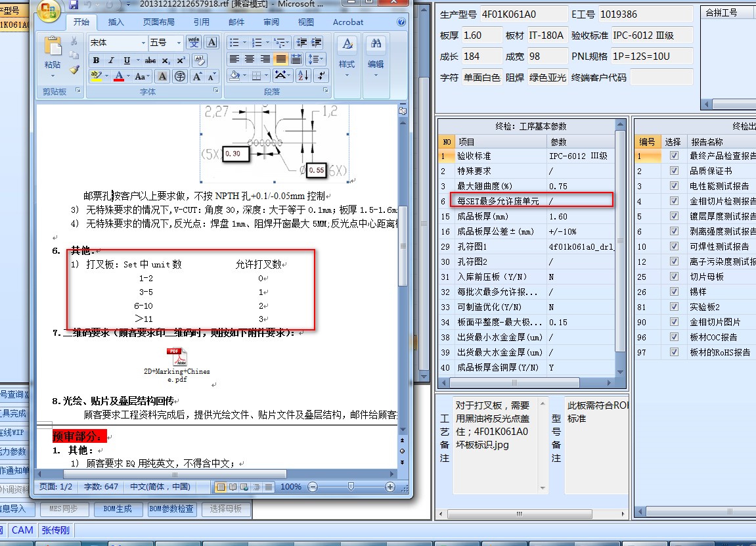Toggle the 锡样 checkbox
The image size is (756, 546).
coord(674,292)
